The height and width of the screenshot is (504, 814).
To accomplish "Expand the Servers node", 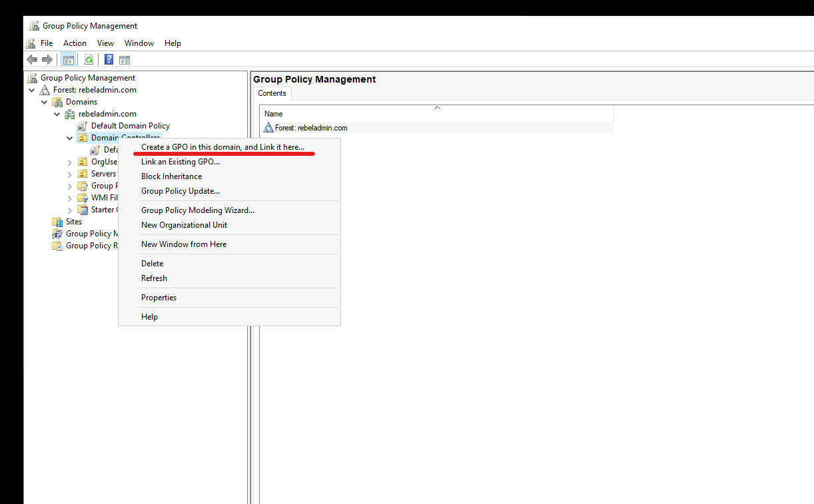I will coord(70,174).
